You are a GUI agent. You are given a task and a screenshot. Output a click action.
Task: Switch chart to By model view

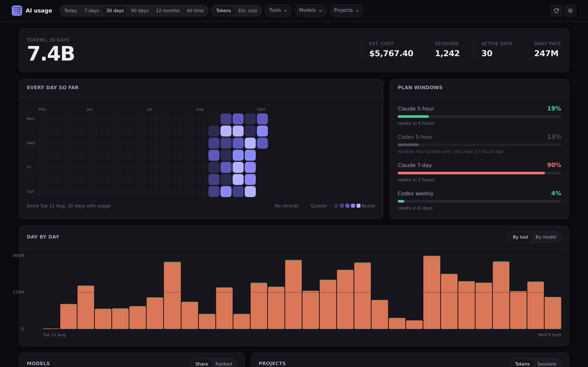point(546,237)
